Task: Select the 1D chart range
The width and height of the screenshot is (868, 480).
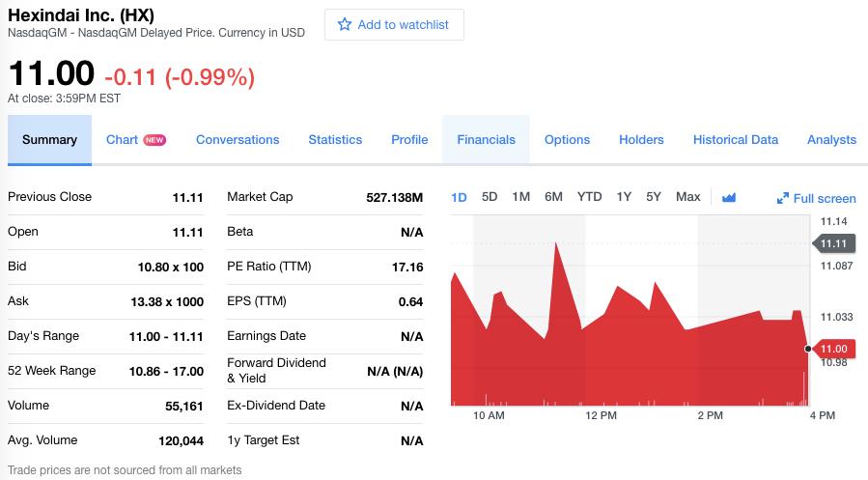Action: pyautogui.click(x=459, y=198)
